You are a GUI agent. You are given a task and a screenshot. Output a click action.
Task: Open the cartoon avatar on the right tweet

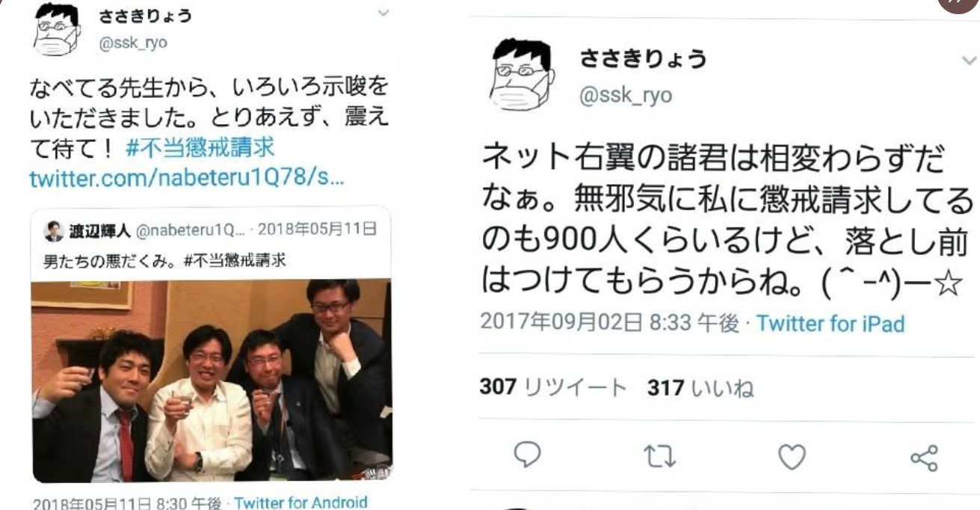click(x=523, y=75)
